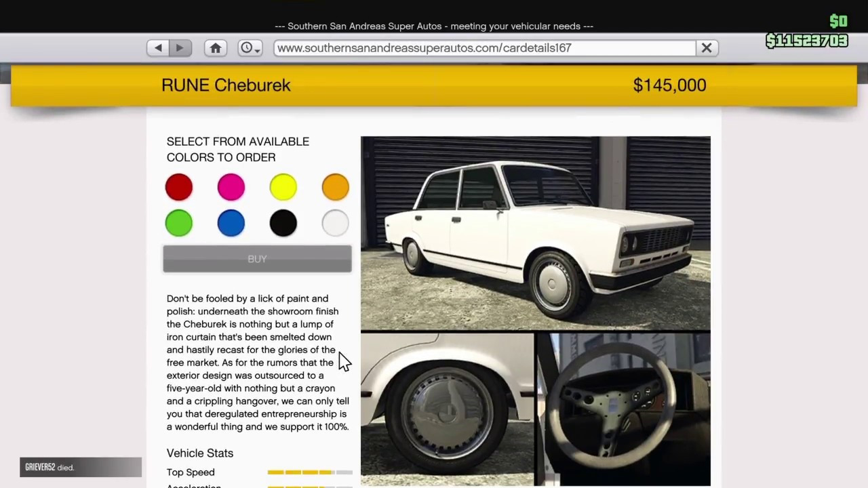Go to the browser home page icon
This screenshot has height=488, width=868.
coord(216,47)
